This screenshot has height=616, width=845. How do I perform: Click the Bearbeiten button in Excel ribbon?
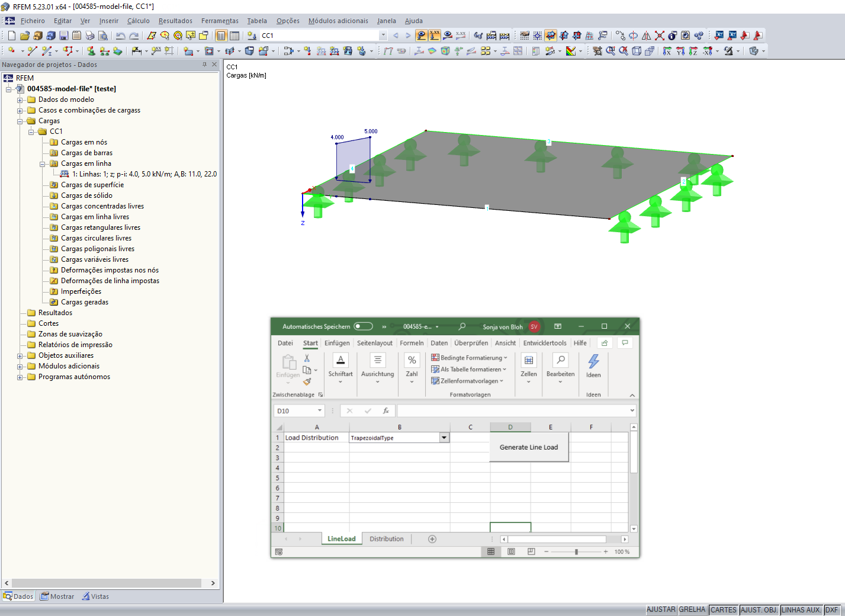(560, 368)
